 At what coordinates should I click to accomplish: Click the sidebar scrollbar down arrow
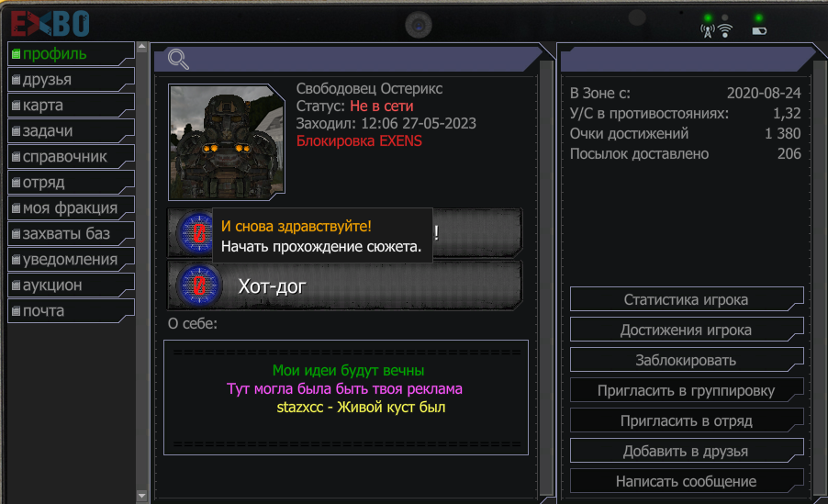(141, 496)
